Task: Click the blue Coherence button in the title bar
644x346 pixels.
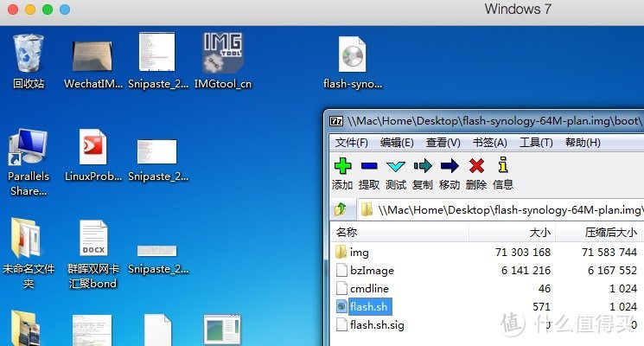Action: coord(65,10)
